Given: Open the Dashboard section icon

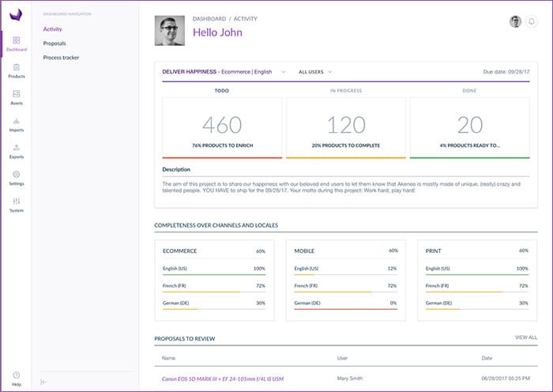Looking at the screenshot, I should click(x=16, y=43).
